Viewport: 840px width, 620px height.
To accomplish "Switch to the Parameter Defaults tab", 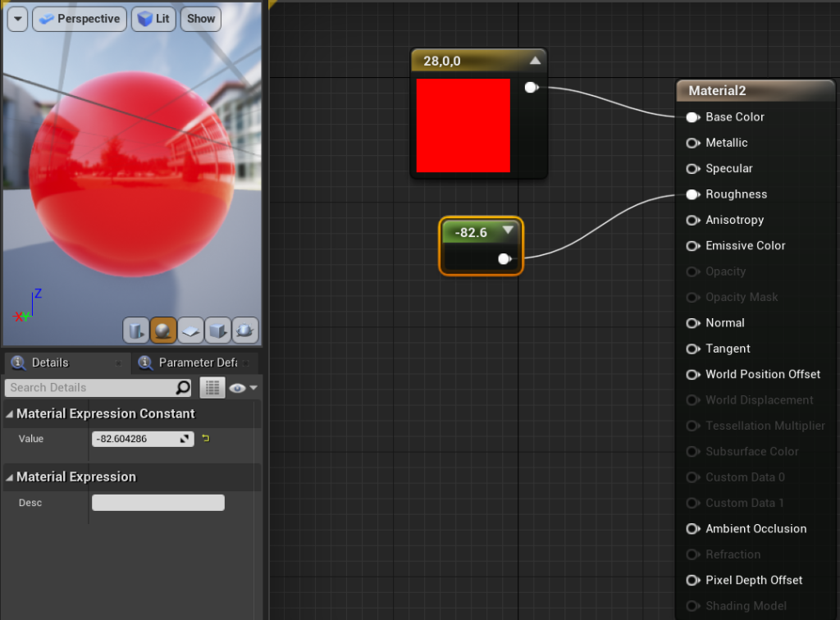I will point(195,362).
